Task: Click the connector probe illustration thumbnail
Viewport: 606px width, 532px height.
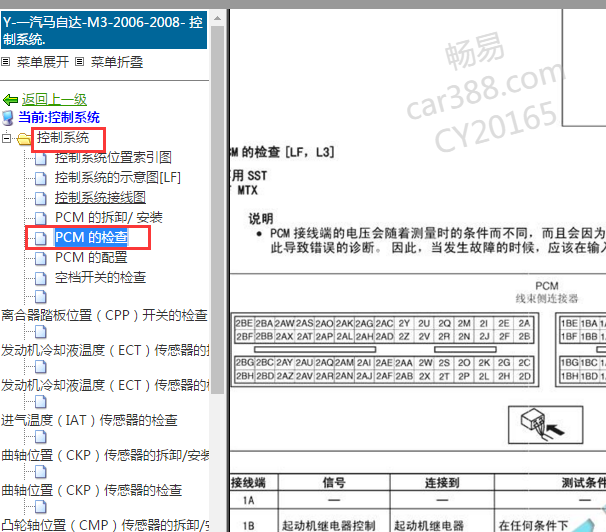Action: [x=545, y=425]
